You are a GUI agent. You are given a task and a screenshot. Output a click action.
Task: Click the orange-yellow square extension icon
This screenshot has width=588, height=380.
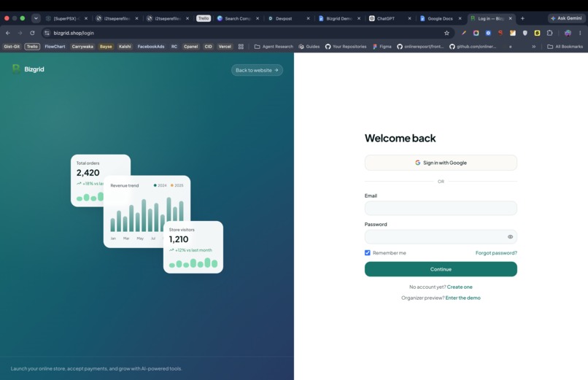point(513,33)
